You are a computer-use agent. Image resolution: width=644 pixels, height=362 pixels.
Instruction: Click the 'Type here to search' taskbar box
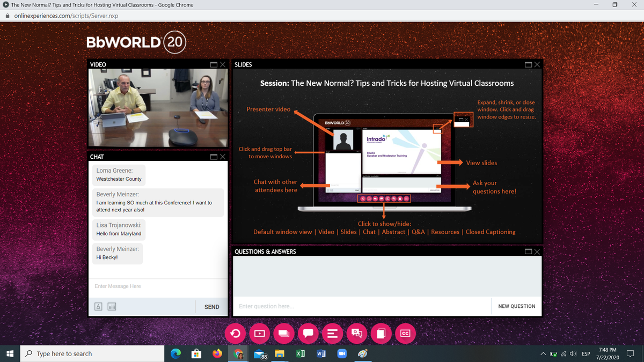pos(91,353)
